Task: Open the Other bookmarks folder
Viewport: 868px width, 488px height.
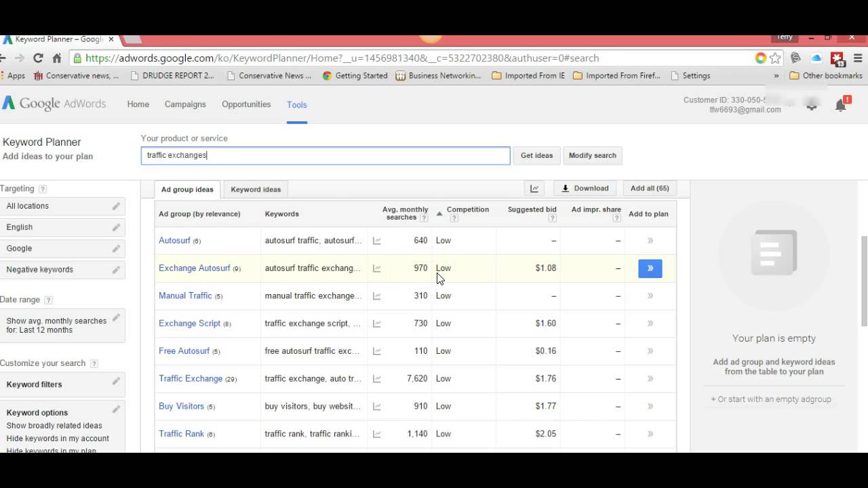Action: click(826, 76)
